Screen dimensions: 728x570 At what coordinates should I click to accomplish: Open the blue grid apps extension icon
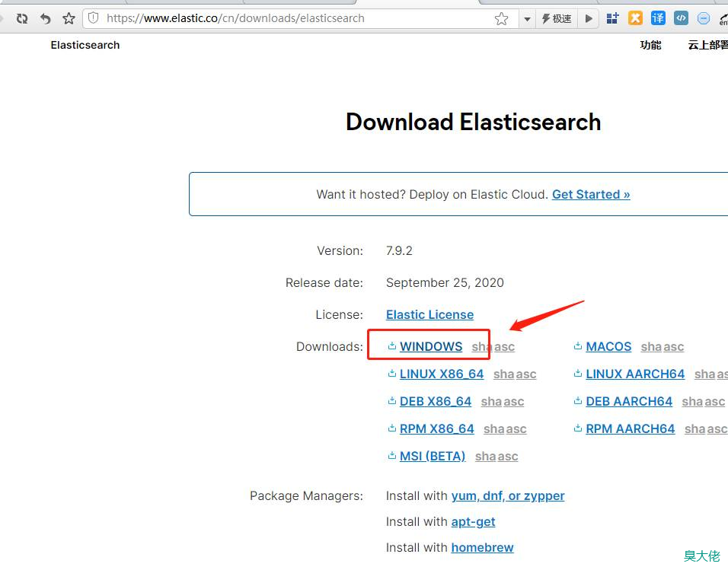[613, 18]
